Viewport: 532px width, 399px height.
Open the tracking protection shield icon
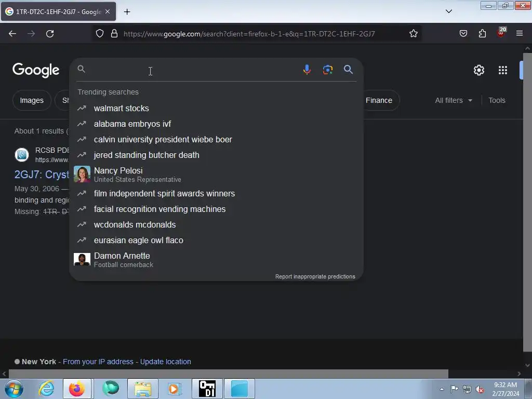tap(99, 34)
